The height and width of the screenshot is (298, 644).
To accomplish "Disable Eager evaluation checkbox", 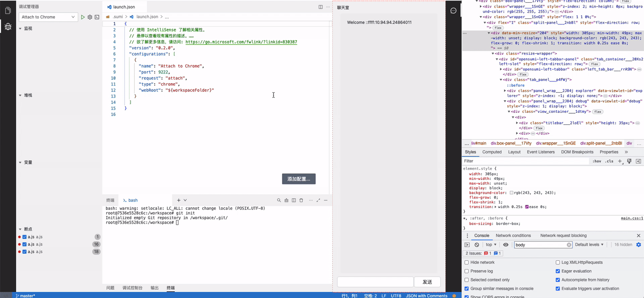I will (558, 271).
